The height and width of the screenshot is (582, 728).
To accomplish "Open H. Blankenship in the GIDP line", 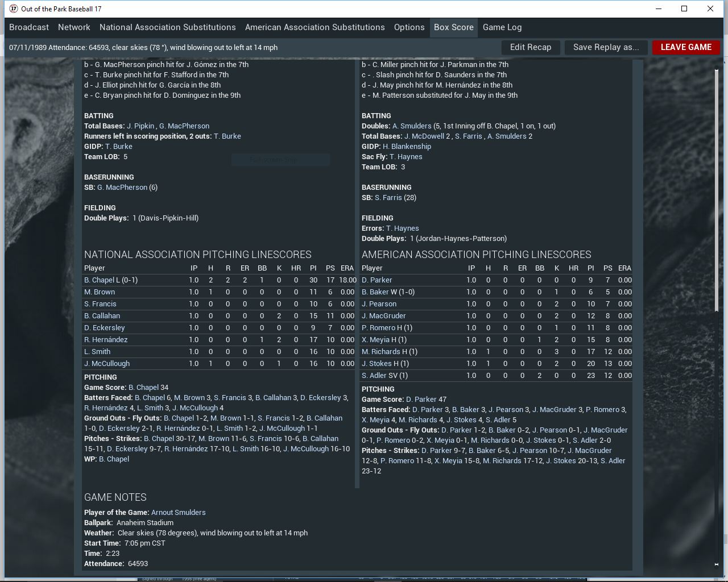I will click(407, 147).
